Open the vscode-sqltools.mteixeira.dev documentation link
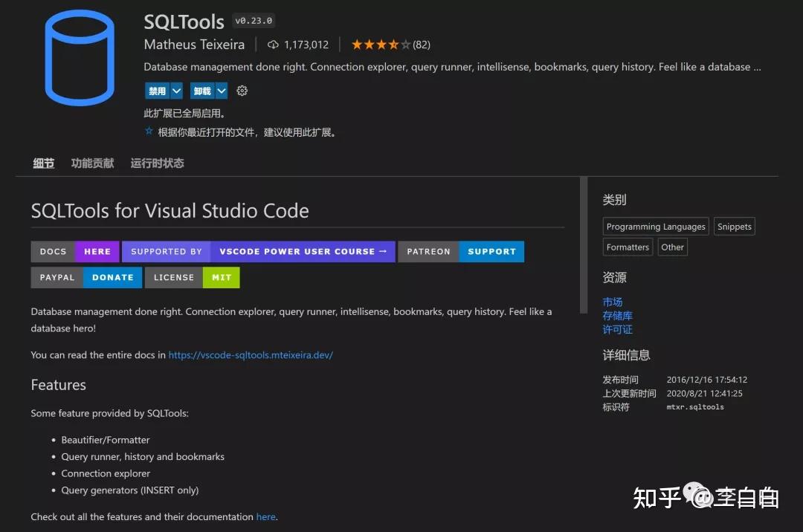This screenshot has width=803, height=532. point(251,354)
